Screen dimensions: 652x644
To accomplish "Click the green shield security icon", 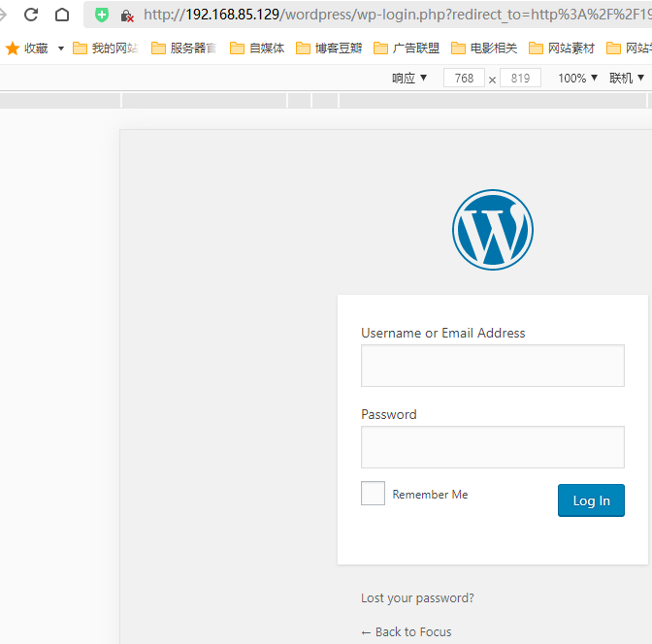I will coord(102,15).
